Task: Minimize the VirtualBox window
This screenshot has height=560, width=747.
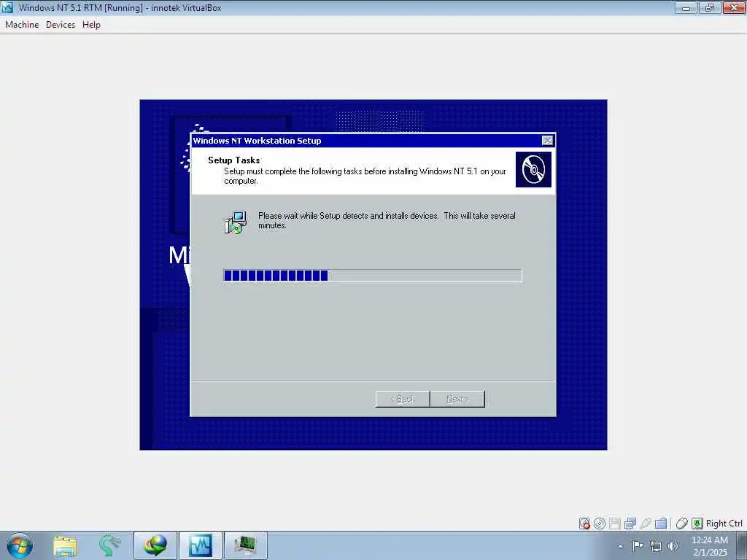Action: pyautogui.click(x=686, y=7)
